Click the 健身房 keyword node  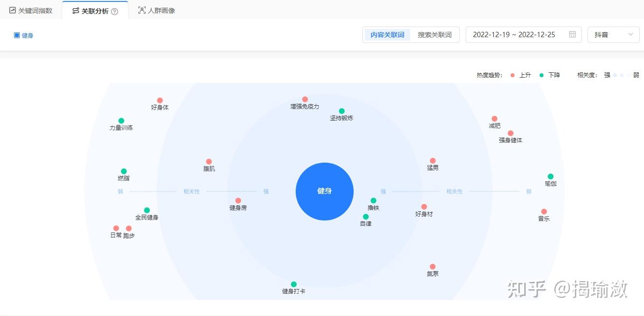(238, 201)
